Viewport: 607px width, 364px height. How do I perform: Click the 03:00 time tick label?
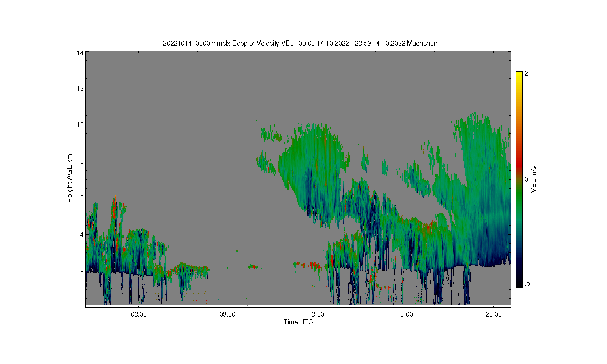(138, 314)
